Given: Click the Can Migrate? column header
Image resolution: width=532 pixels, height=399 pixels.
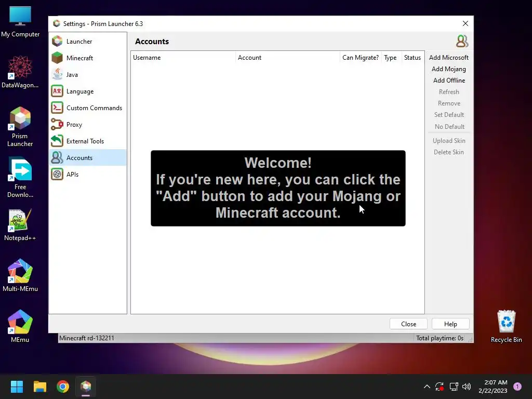Looking at the screenshot, I should tap(361, 58).
